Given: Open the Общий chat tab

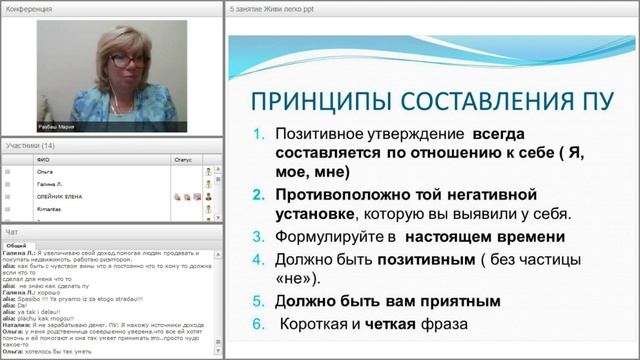Looking at the screenshot, I should click(x=16, y=246).
